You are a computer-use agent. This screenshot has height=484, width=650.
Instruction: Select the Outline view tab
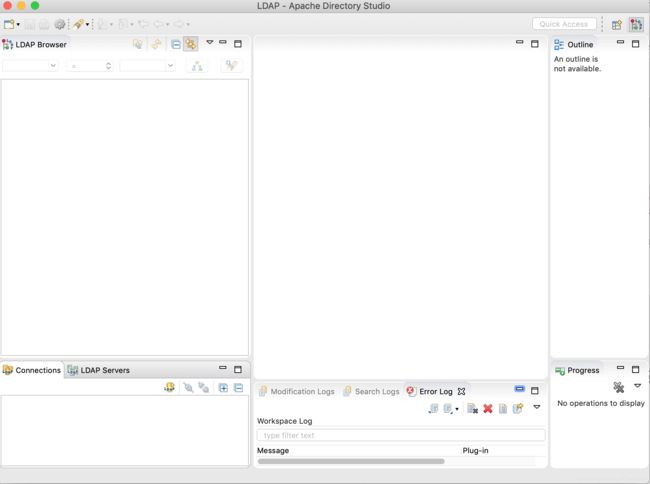click(x=574, y=44)
